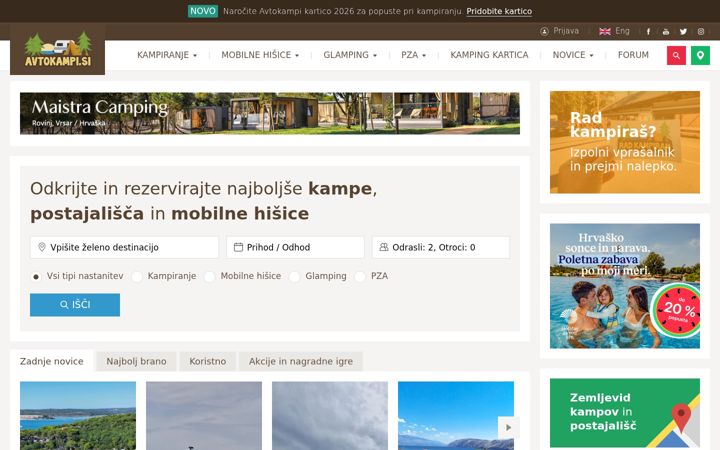Click the Avtokampi.si logo

(57, 49)
